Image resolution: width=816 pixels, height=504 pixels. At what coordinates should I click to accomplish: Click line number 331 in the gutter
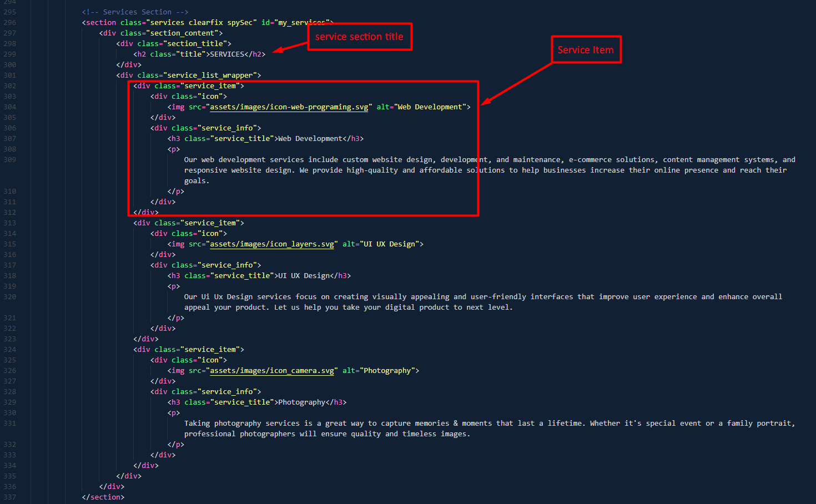(10, 423)
